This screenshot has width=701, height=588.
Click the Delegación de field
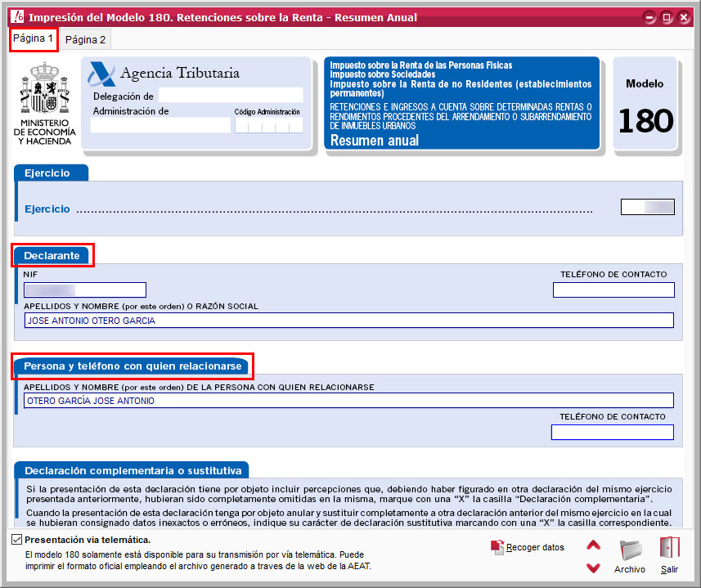tap(231, 95)
